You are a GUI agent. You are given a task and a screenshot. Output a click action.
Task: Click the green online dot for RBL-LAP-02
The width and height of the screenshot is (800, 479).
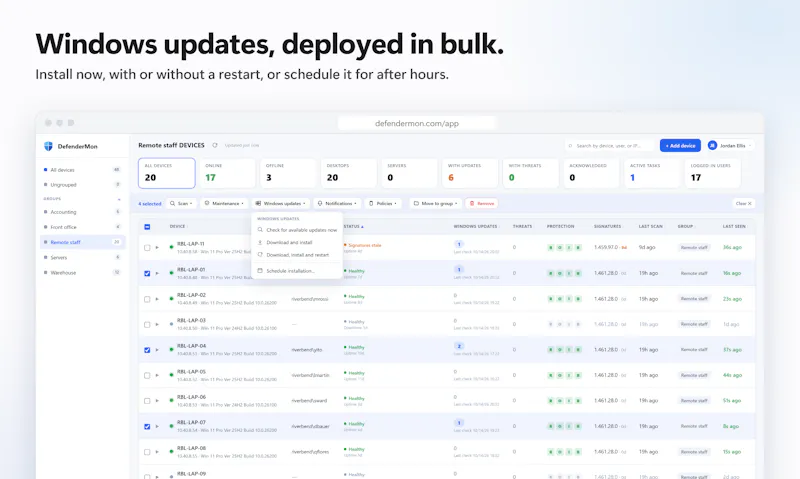(171, 298)
